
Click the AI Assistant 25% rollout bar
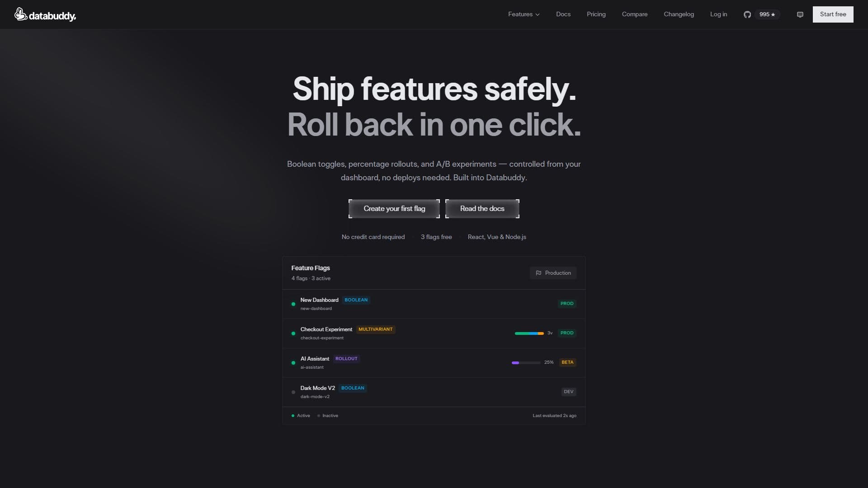[x=526, y=363]
